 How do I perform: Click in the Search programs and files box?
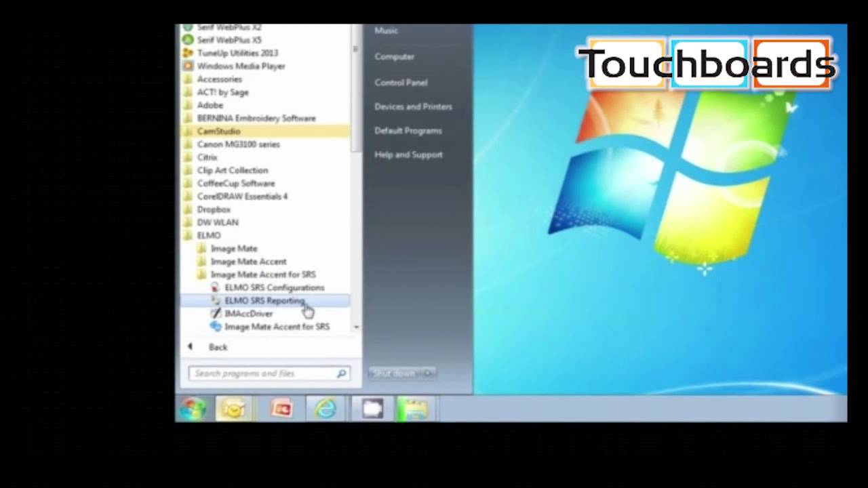269,373
